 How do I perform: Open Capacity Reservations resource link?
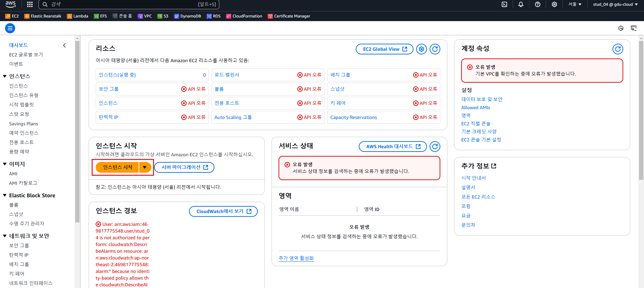(x=354, y=117)
